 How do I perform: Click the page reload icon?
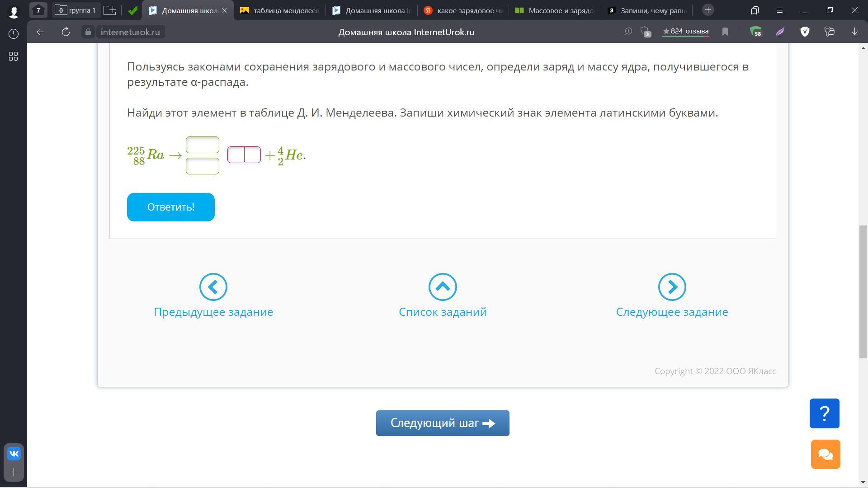click(x=66, y=32)
